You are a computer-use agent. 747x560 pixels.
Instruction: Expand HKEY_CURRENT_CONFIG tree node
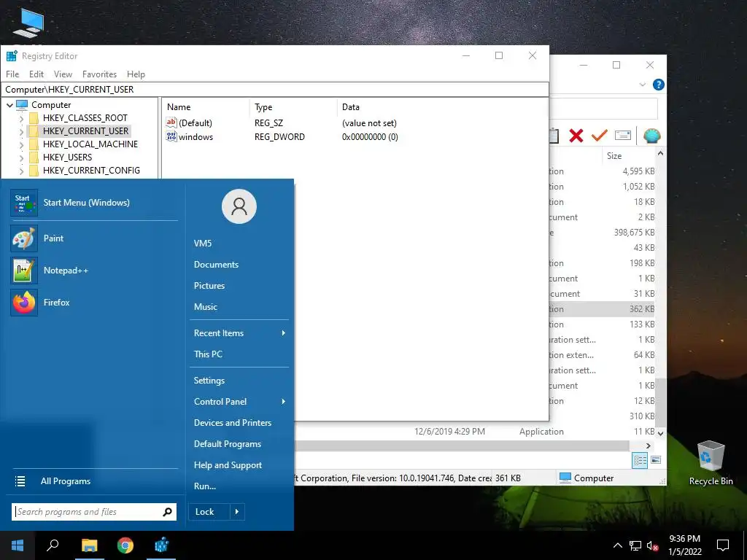coord(21,171)
